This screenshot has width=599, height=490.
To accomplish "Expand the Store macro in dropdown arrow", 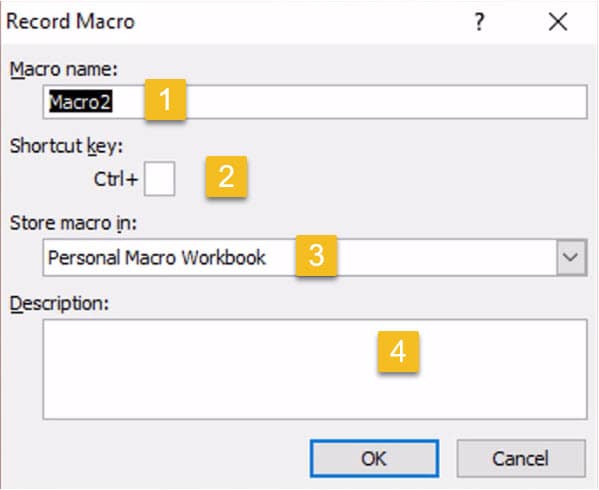I will point(571,257).
